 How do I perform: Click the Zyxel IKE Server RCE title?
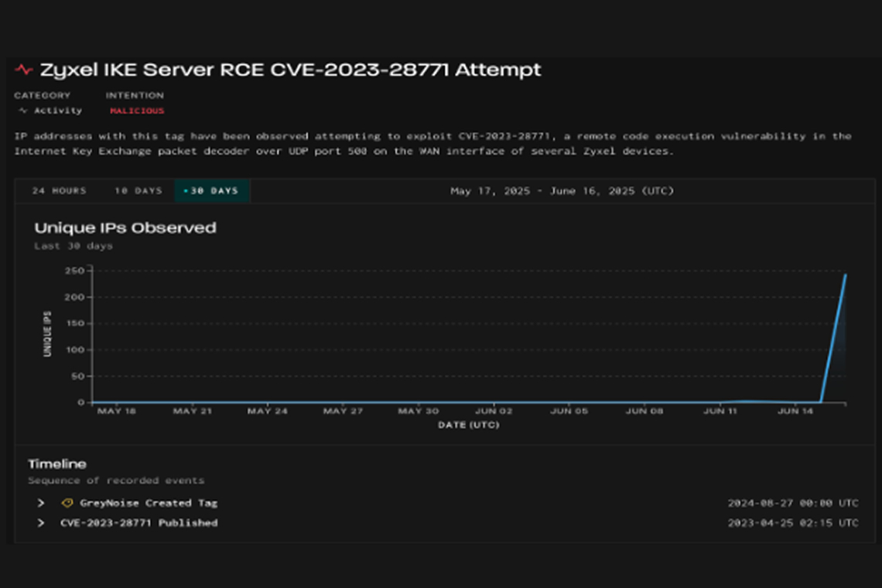[x=290, y=70]
